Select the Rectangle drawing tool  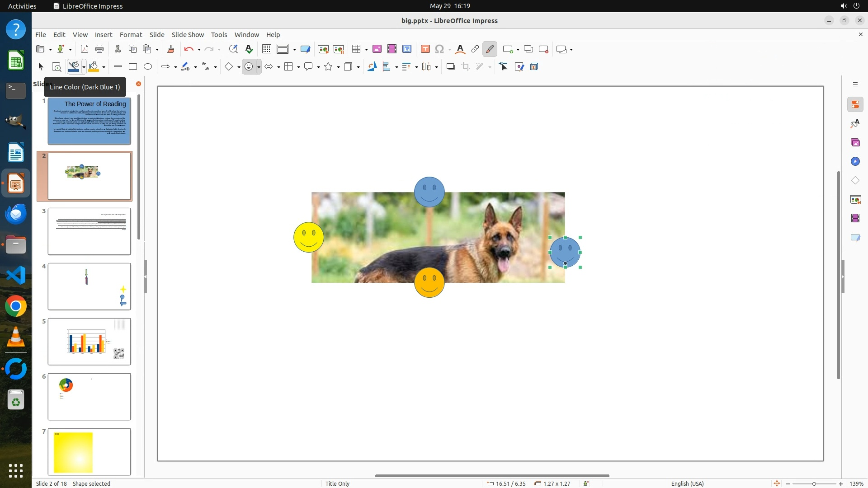tap(132, 67)
